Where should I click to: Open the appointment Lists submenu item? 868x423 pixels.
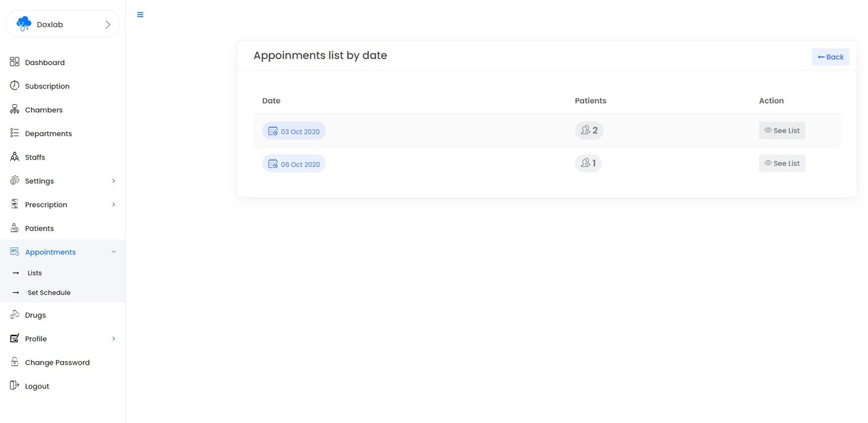(35, 273)
